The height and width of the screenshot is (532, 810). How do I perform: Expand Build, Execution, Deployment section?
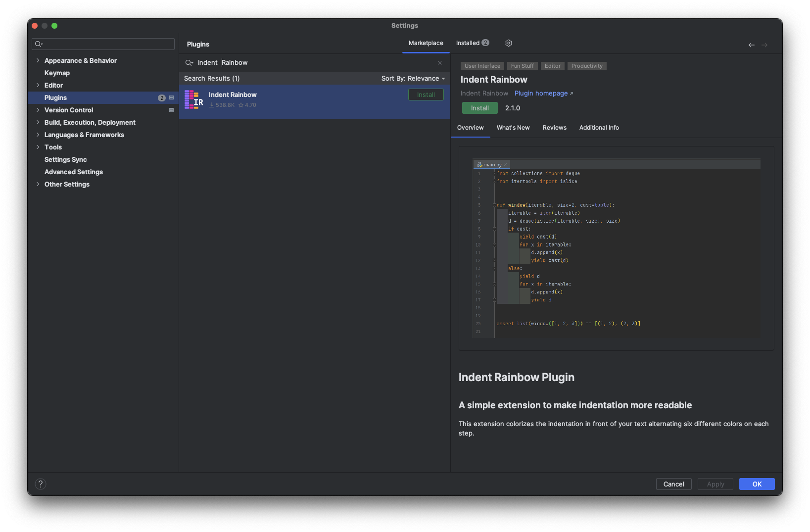(38, 122)
